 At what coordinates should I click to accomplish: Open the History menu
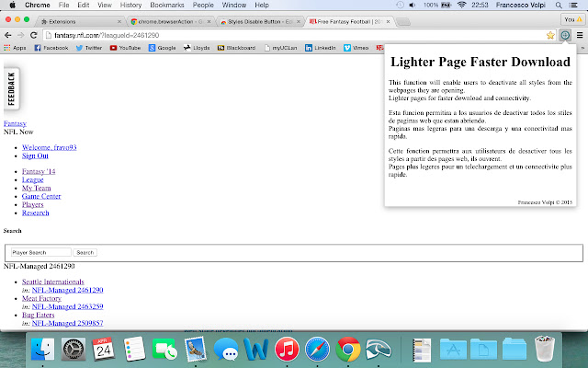click(130, 6)
